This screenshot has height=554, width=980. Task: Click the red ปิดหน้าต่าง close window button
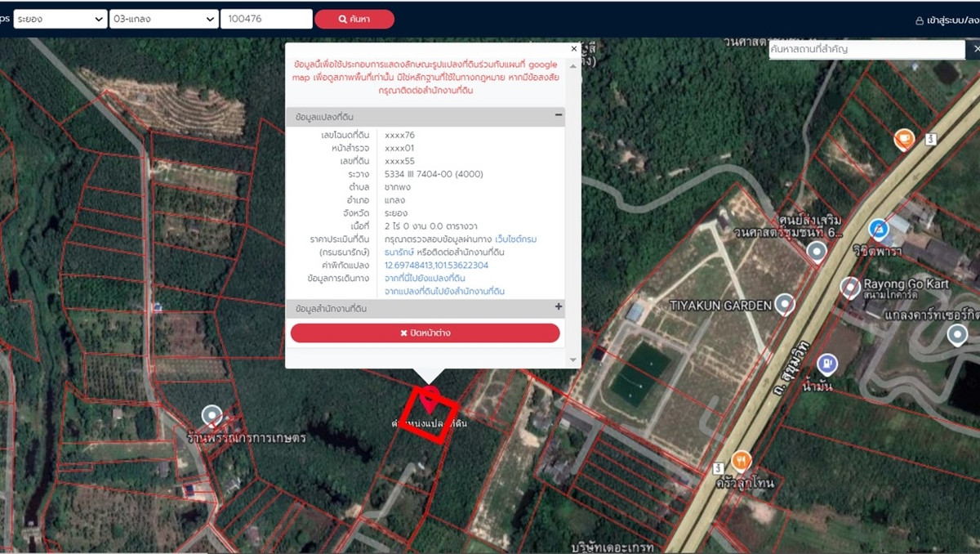click(425, 333)
